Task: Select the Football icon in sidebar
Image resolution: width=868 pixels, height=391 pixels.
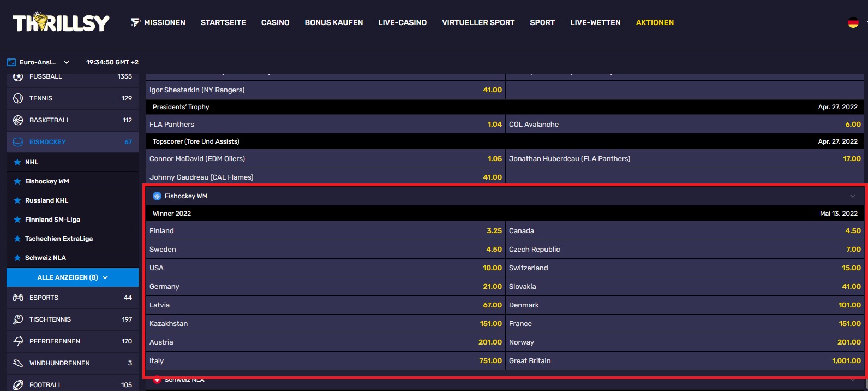Action: 18,385
